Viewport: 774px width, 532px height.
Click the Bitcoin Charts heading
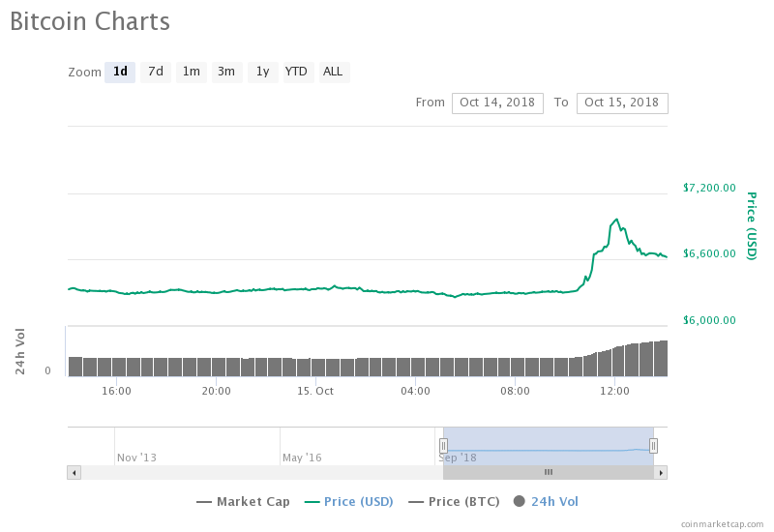pos(90,21)
